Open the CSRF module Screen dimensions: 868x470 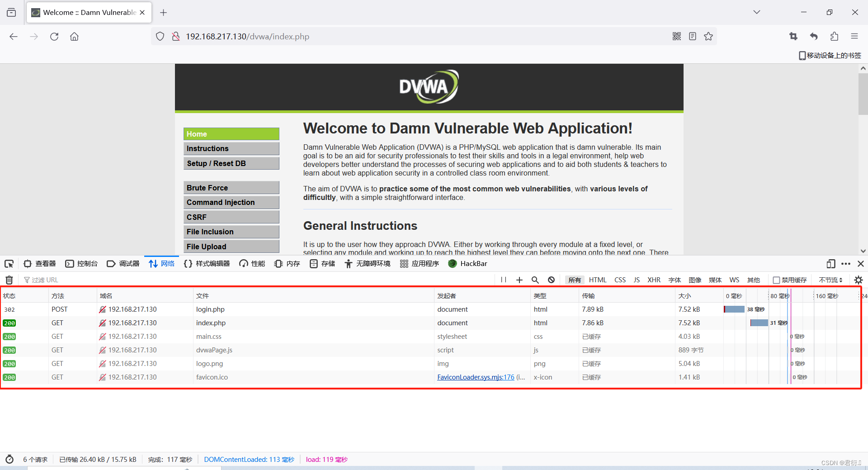coord(231,217)
